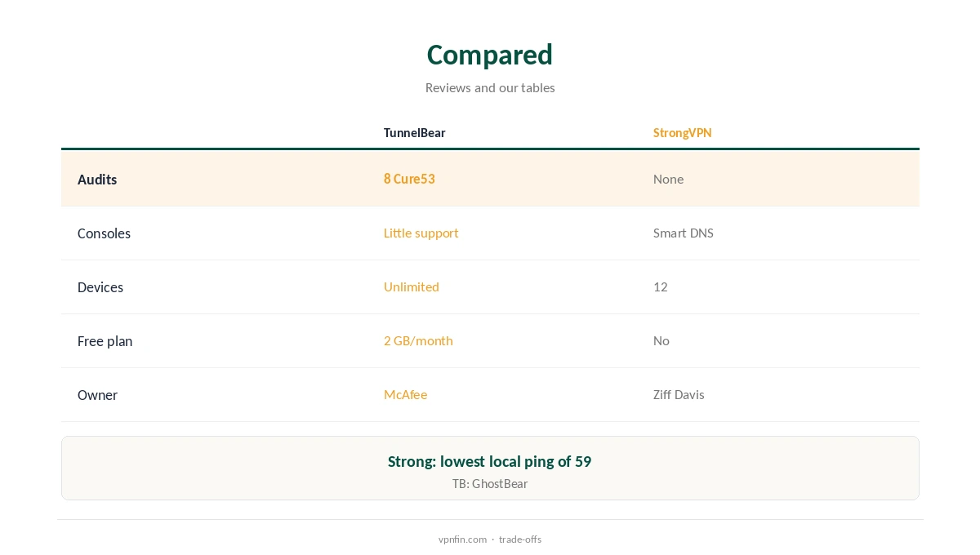Click the 'Free plan' row label
Viewport: 980px width, 555px height.
(105, 341)
